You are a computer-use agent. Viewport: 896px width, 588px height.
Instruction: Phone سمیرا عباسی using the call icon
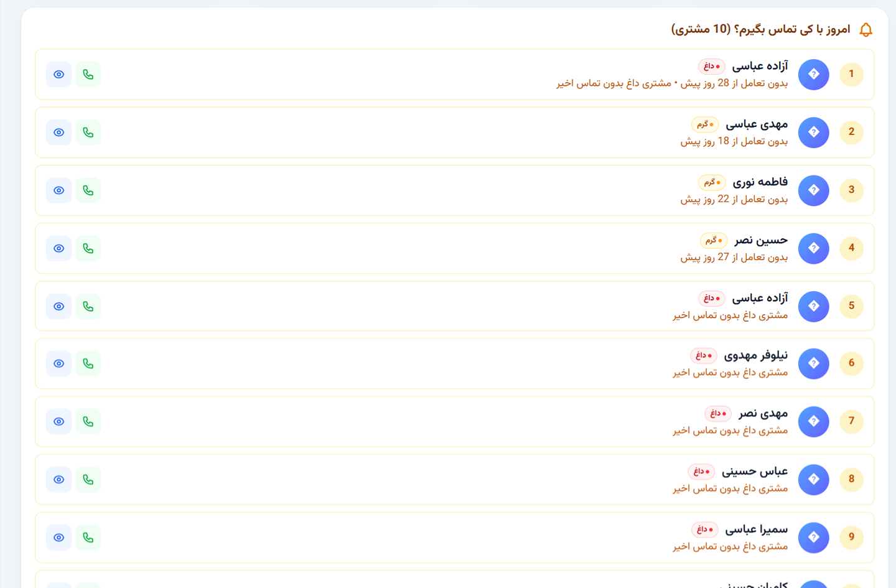88,537
